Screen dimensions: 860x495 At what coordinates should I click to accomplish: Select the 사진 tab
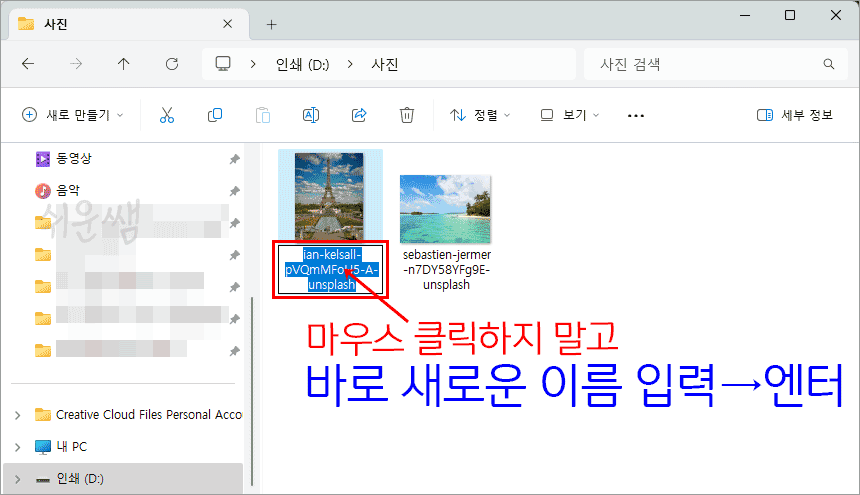pyautogui.click(x=129, y=24)
